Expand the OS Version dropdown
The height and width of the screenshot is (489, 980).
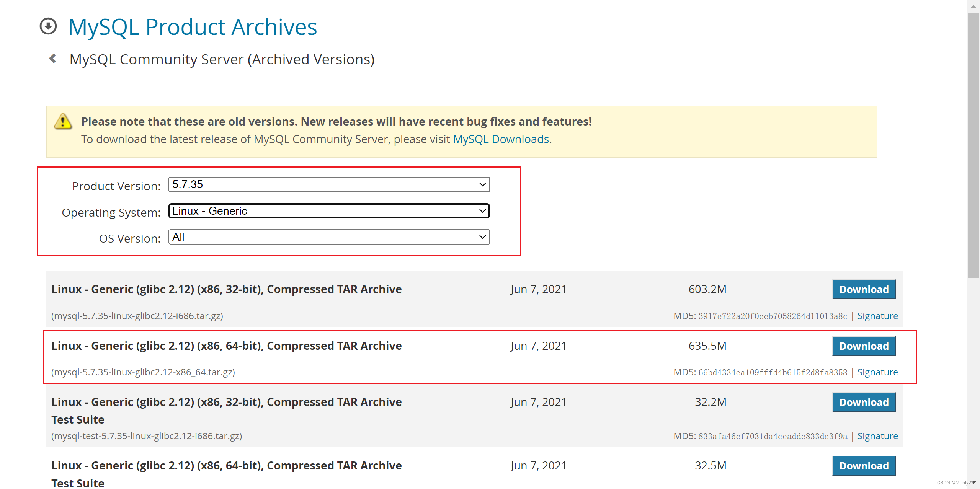pos(329,237)
